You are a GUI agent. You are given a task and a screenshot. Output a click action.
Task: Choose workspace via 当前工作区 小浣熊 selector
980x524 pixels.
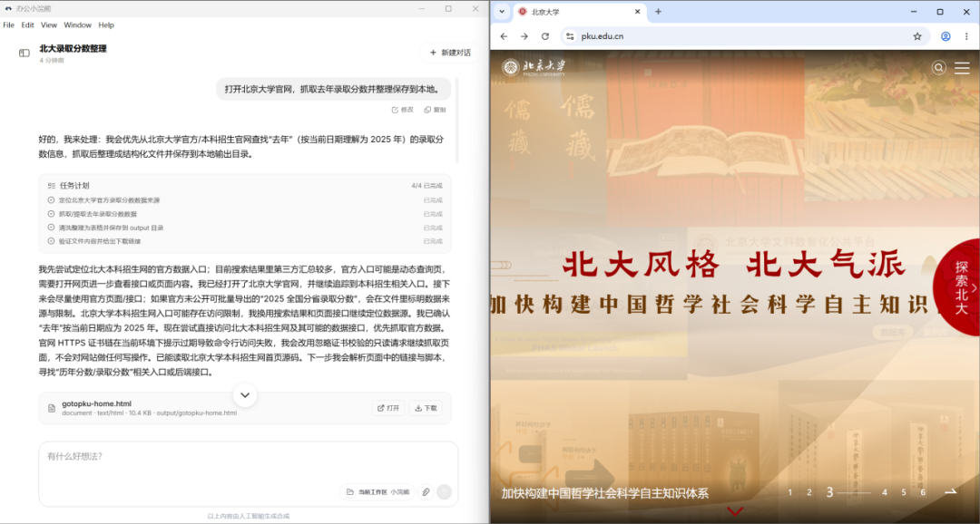pyautogui.click(x=377, y=492)
